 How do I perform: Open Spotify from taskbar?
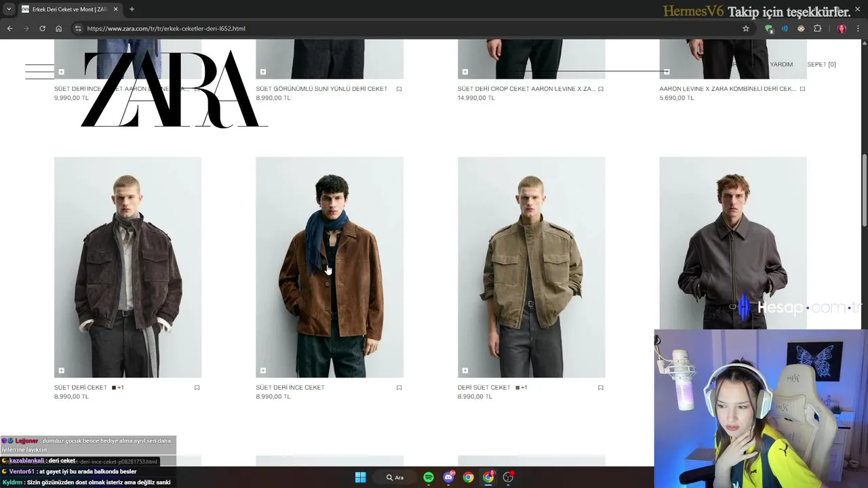click(x=429, y=477)
